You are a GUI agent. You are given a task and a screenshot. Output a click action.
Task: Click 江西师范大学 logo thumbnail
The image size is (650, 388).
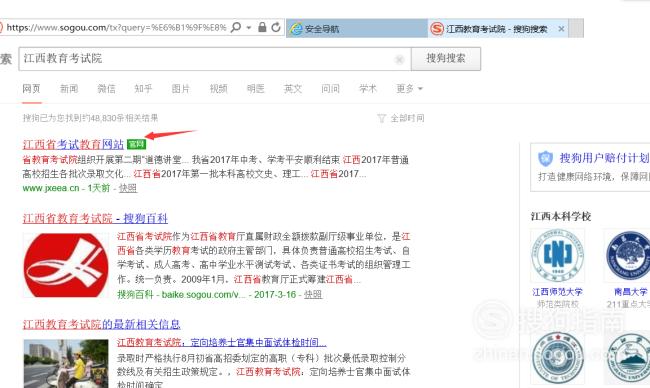point(558,255)
